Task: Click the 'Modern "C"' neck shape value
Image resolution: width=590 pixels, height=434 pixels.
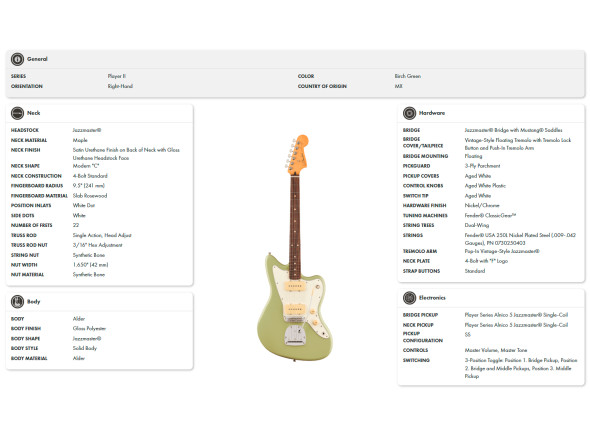Action: click(x=86, y=166)
